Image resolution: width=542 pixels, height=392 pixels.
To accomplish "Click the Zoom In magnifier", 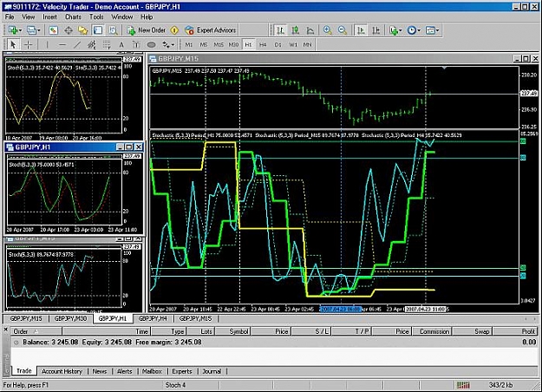I will coord(327,30).
